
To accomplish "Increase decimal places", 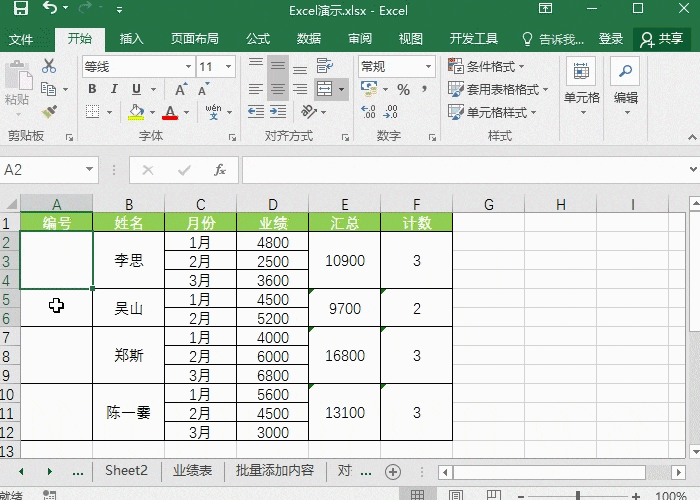I will click(368, 112).
